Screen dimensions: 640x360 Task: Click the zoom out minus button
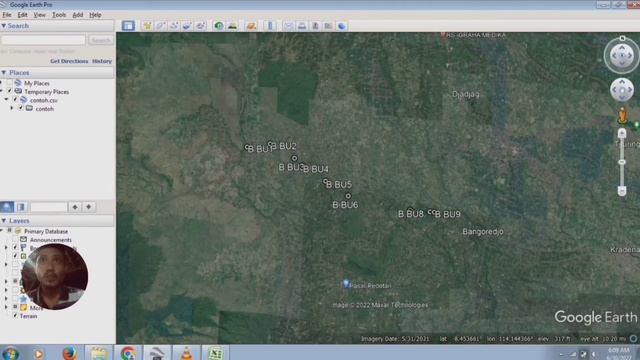tap(622, 191)
